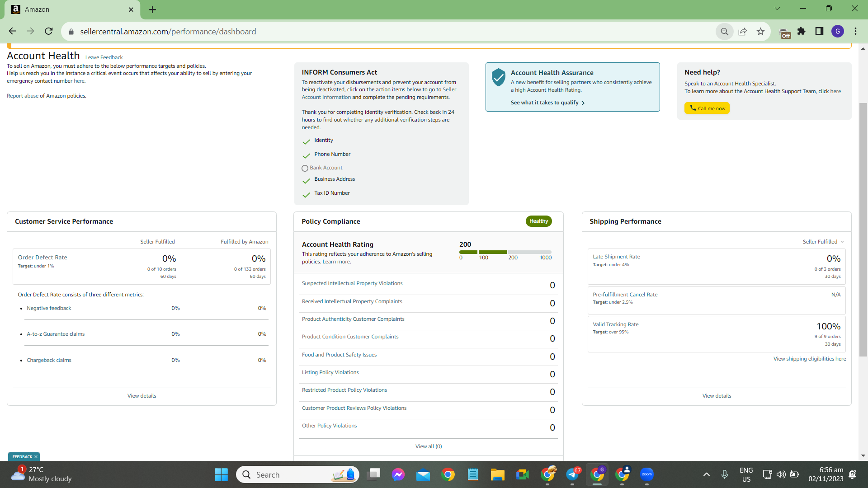
Task: Open Listing Policy Violations
Action: click(330, 372)
